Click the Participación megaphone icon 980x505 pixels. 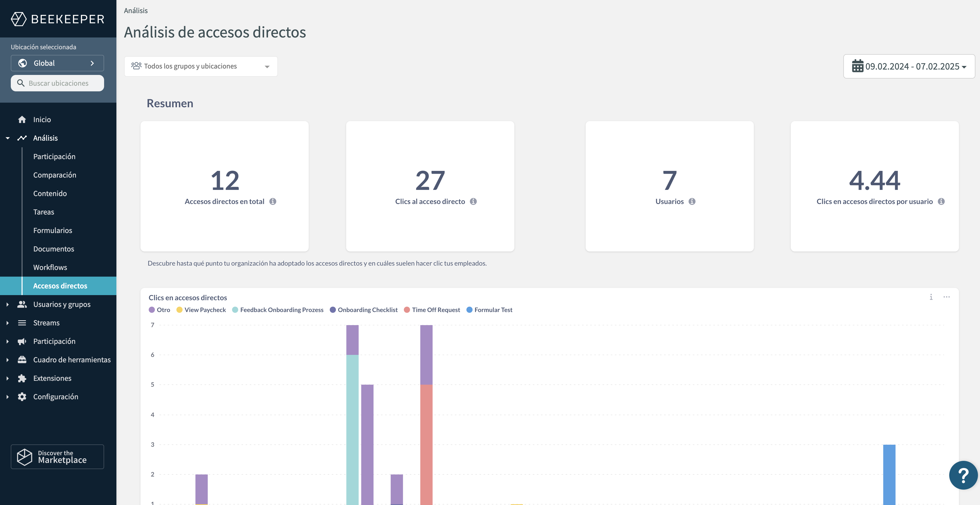[x=22, y=341]
